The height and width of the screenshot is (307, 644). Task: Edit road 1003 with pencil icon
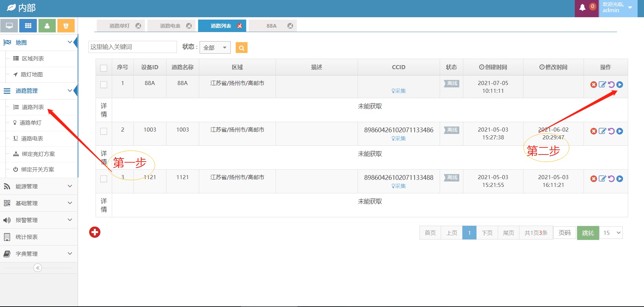click(602, 131)
